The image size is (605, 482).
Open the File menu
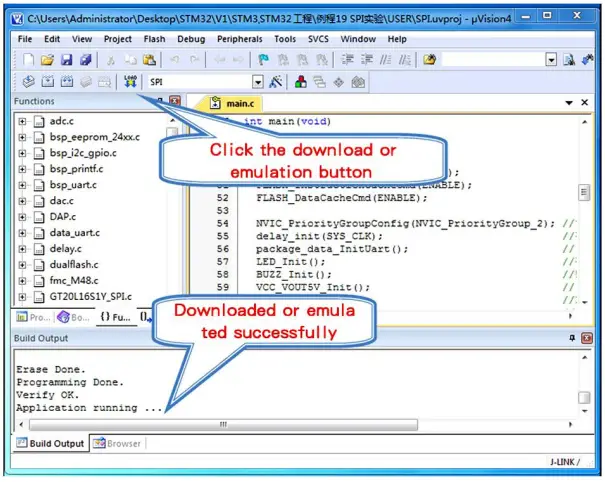tap(25, 39)
